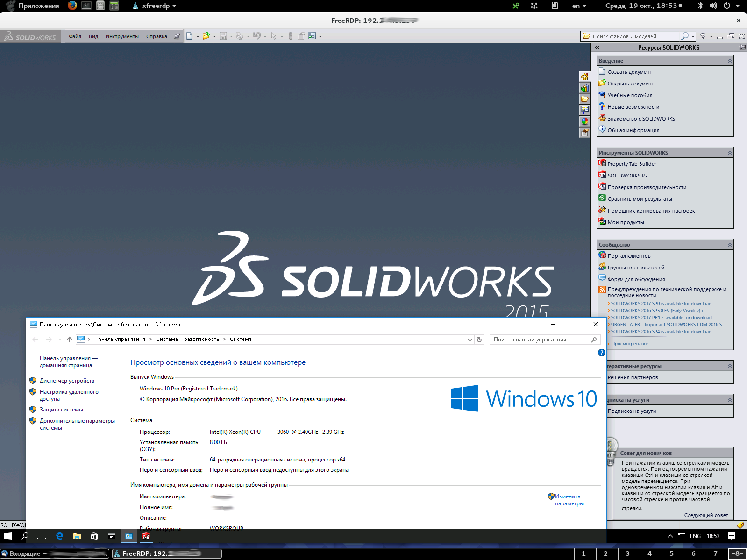
Task: Click the magnifier icon in SOLIDWORKS search box
Action: click(x=685, y=36)
